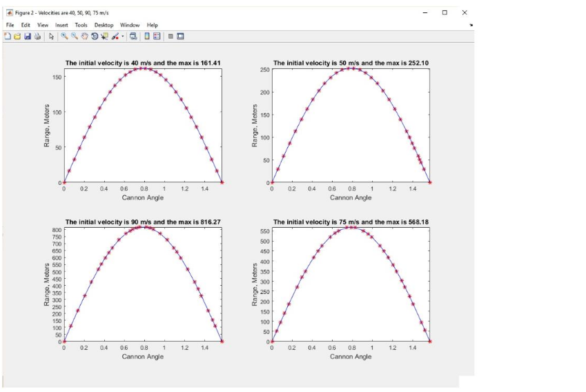Select the Data Cursor tool
Viewport: 586px width, 392px height.
click(x=105, y=37)
